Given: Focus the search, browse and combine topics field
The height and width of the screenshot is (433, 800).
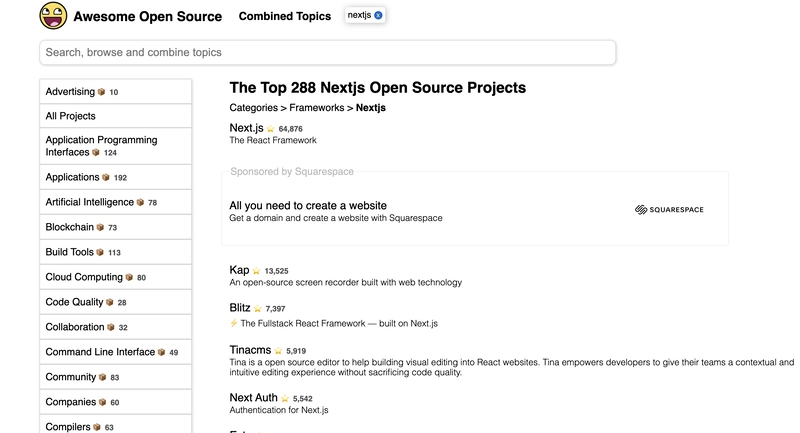Looking at the screenshot, I should click(x=328, y=53).
